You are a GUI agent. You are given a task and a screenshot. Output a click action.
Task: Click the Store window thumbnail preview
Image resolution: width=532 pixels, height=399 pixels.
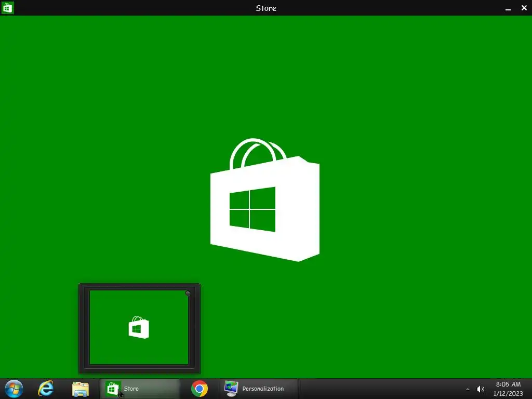pyautogui.click(x=139, y=327)
